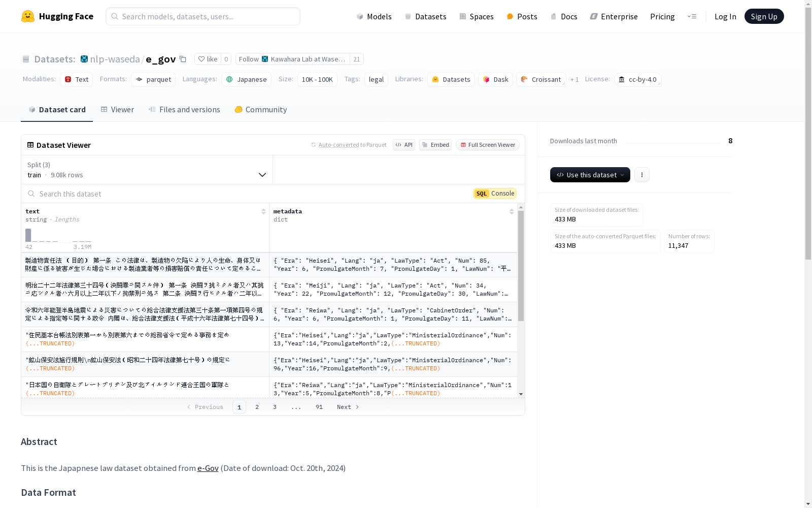Image resolution: width=812 pixels, height=508 pixels.
Task: Switch to the Dataset card tab
Action: pos(57,109)
